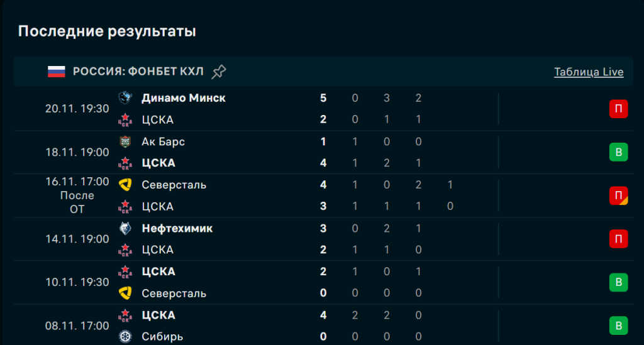
Task: Click the green В badge for 18.11 match
Action: [618, 152]
